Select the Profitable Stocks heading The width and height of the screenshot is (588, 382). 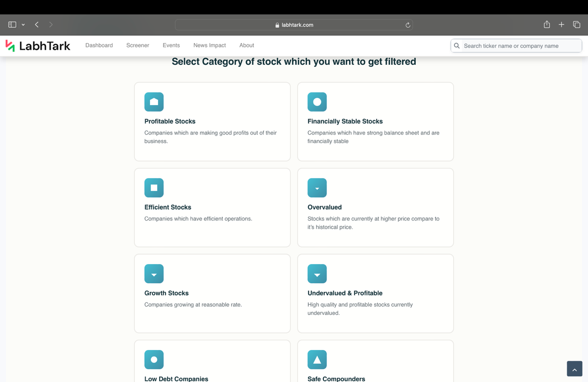170,121
